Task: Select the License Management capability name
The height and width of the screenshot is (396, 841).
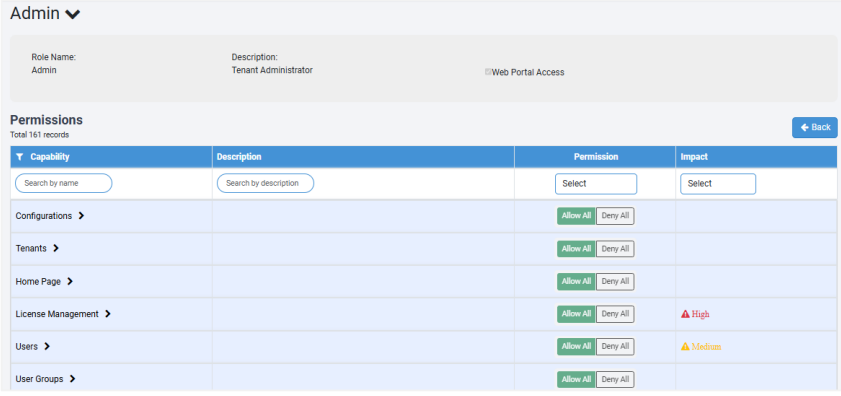Action: tap(57, 314)
